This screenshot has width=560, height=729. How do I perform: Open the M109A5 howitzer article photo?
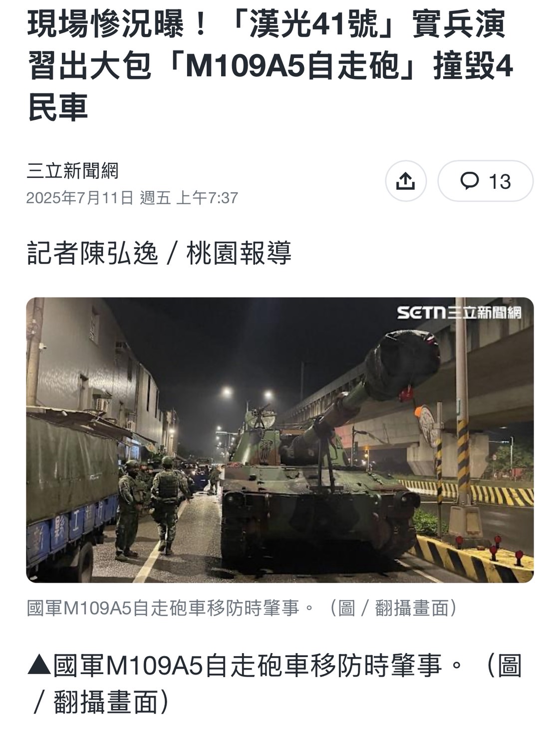coord(280,440)
